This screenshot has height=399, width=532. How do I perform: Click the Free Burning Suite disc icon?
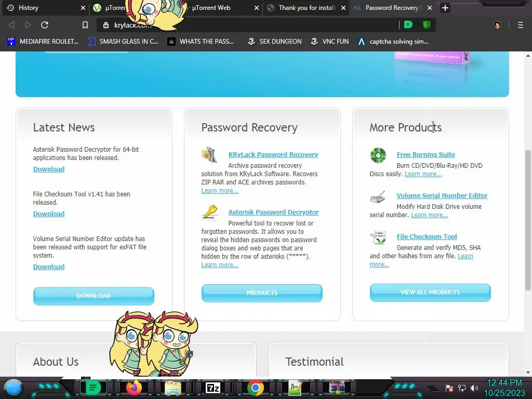pos(378,155)
